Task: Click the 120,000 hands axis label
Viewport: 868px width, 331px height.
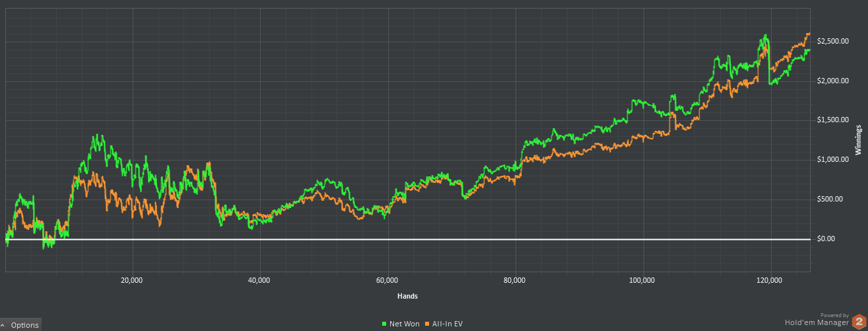Action: click(770, 280)
